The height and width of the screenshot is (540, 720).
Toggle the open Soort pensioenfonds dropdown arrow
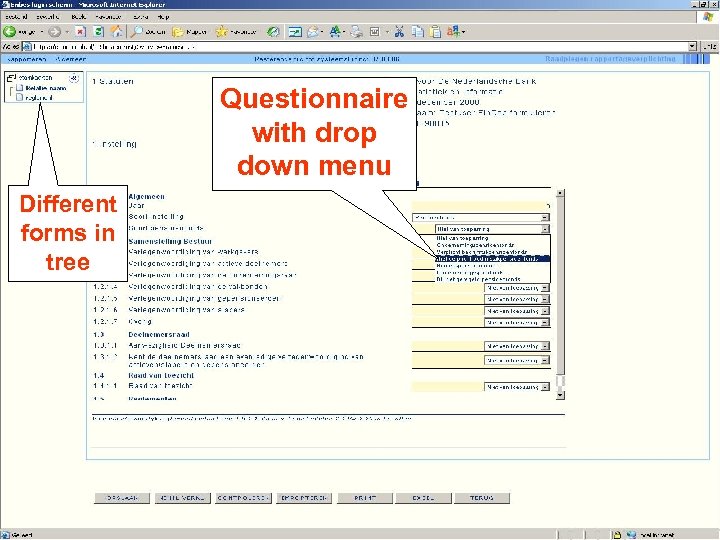point(545,229)
